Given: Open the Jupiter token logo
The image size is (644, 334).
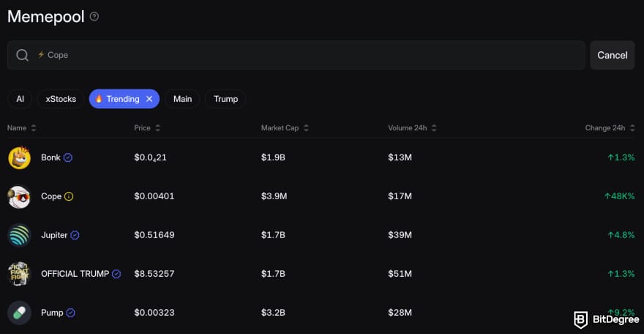Looking at the screenshot, I should (19, 235).
